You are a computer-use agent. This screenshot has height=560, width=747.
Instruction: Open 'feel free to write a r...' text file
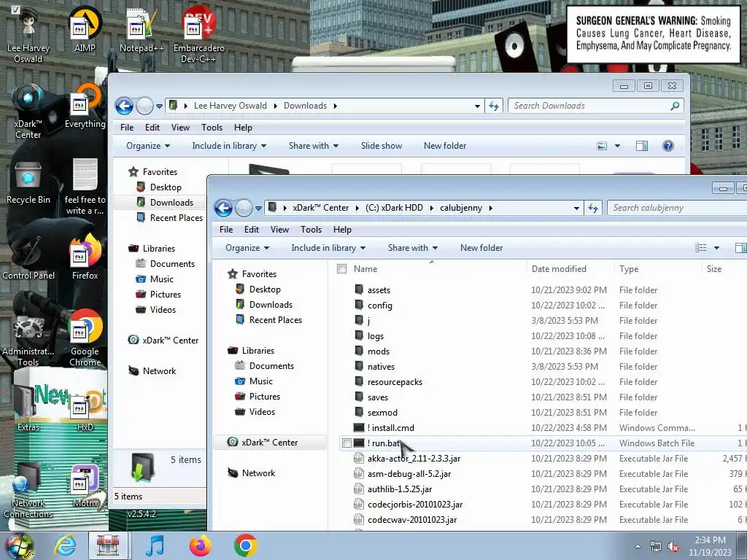coord(85,187)
